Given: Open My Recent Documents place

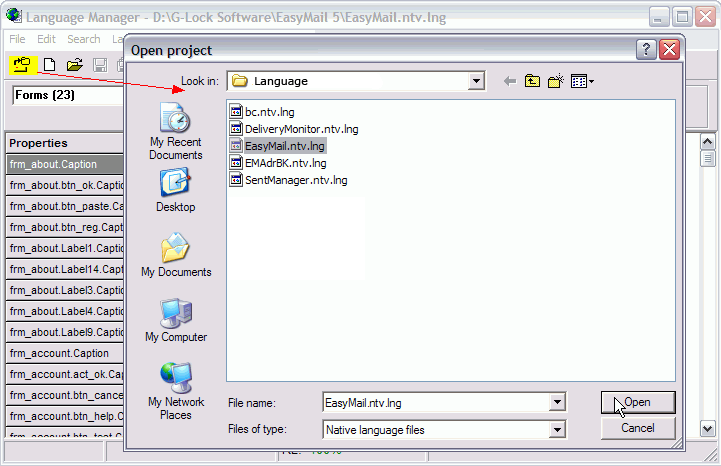Looking at the screenshot, I should pos(175,131).
